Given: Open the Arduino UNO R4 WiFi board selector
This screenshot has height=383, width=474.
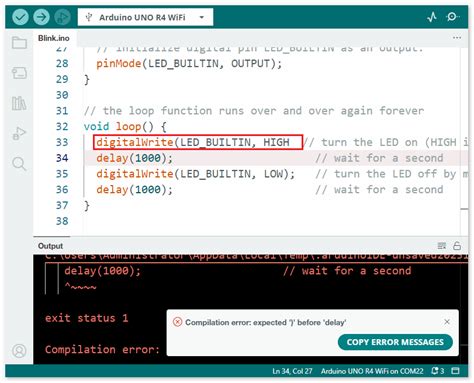Looking at the screenshot, I should pos(145,17).
